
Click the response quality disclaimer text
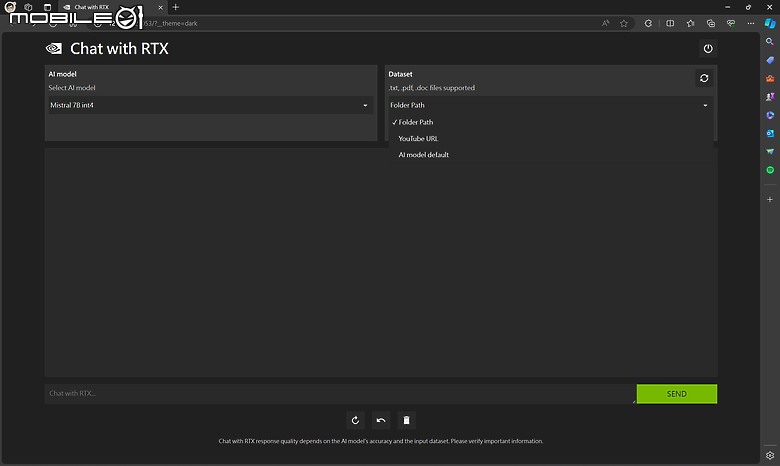pos(381,441)
